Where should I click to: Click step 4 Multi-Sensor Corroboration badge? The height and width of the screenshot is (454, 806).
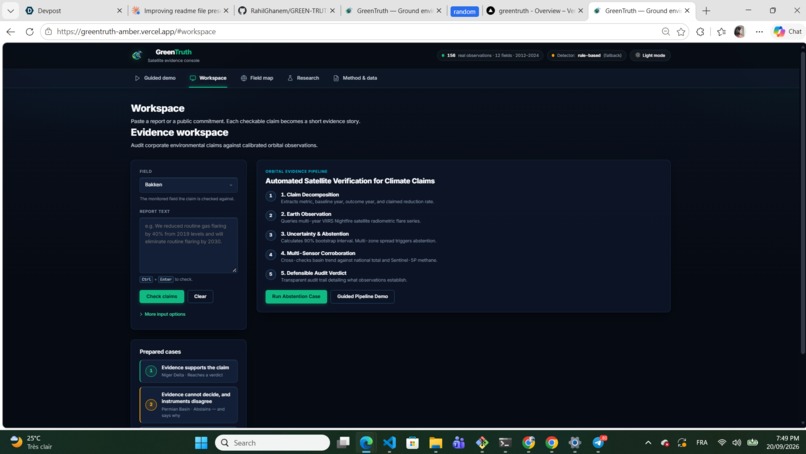(x=271, y=255)
